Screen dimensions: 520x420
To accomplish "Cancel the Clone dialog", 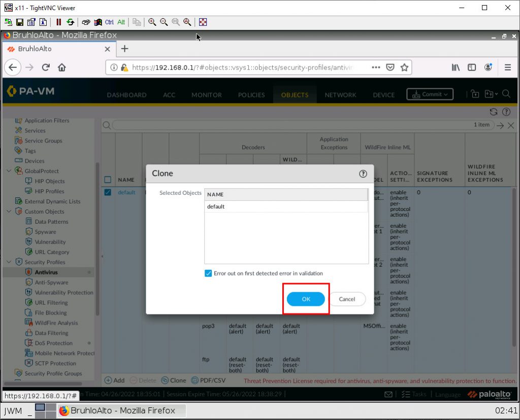I will (x=347, y=299).
